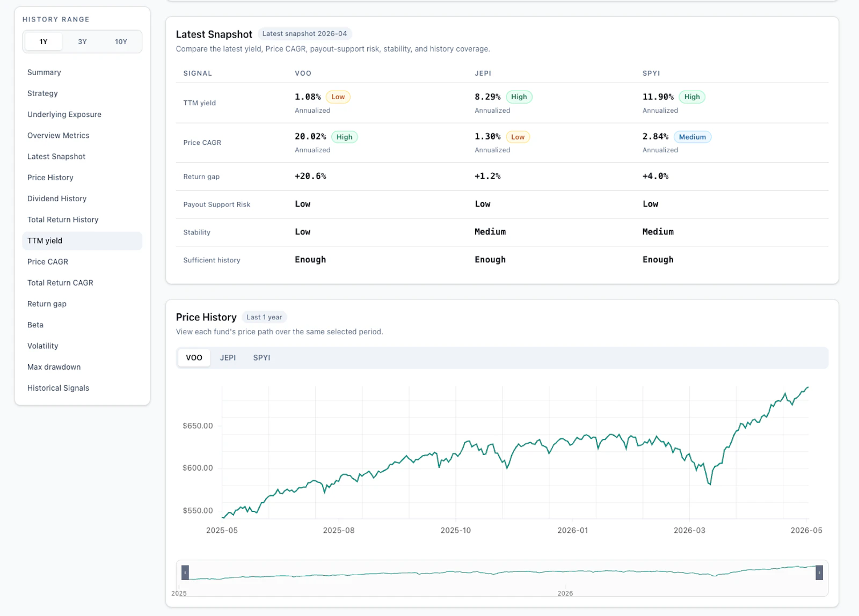The image size is (859, 616).
Task: Go to Max drawdown section
Action: [x=82, y=367]
